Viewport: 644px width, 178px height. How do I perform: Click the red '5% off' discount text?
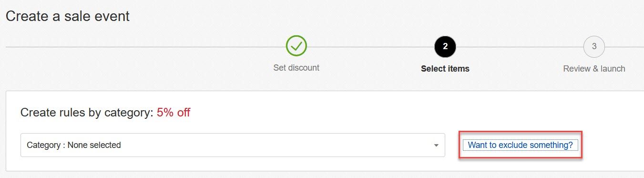pos(174,113)
